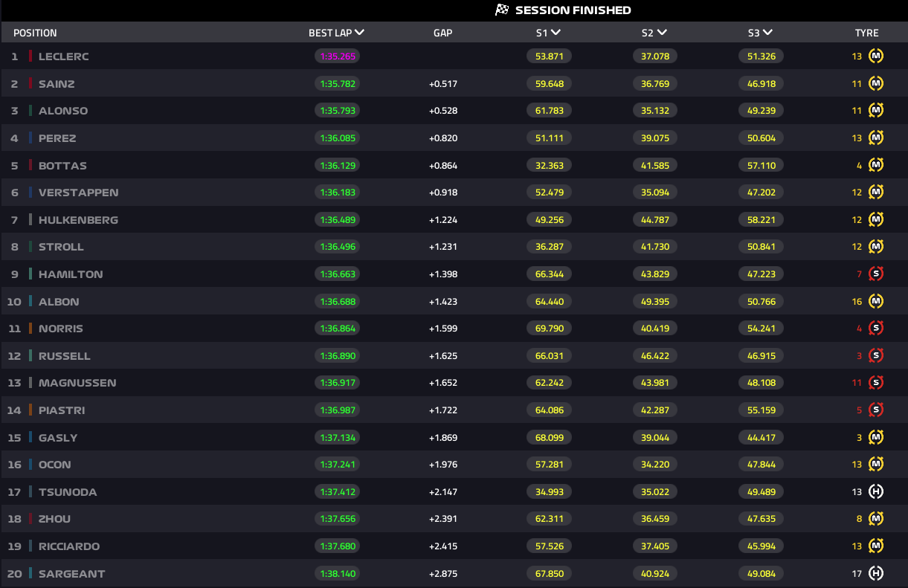Image resolution: width=908 pixels, height=588 pixels.
Task: Open the S3 sector dropdown
Action: tap(767, 33)
